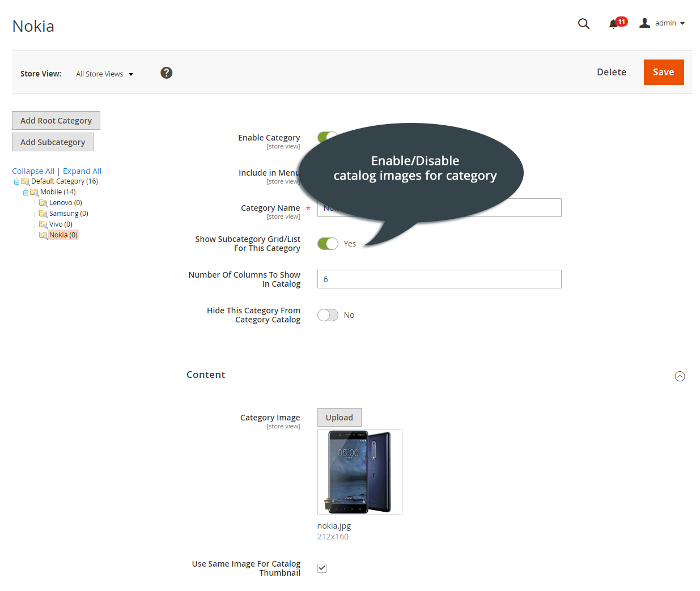This screenshot has width=700, height=591.
Task: Click the Vivo category folder icon
Action: click(x=44, y=224)
